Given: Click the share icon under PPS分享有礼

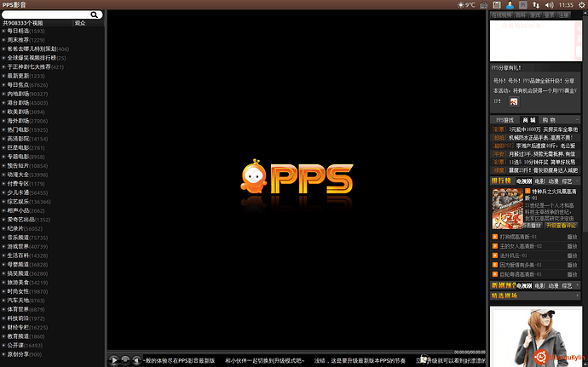Looking at the screenshot, I should 514,101.
